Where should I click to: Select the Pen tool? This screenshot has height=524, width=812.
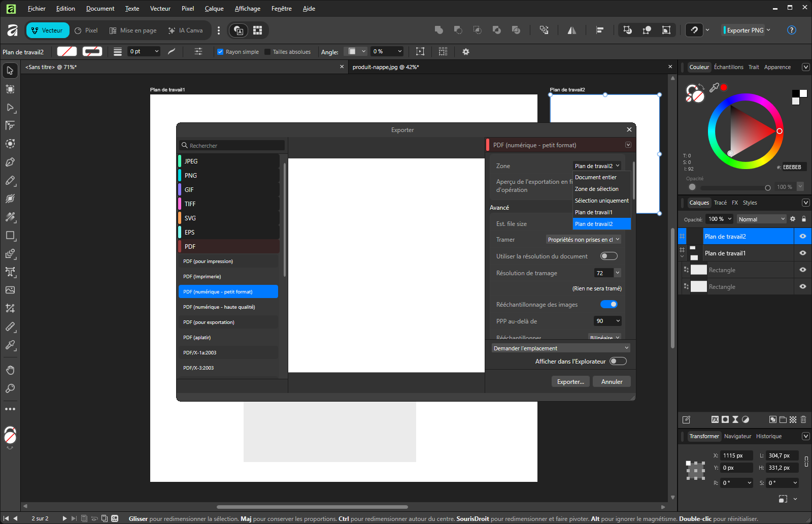(10, 162)
